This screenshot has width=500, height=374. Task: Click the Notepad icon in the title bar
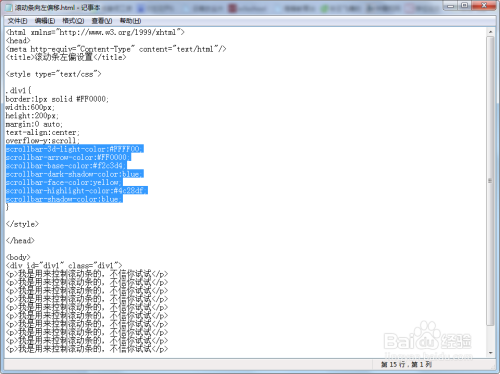click(9, 7)
